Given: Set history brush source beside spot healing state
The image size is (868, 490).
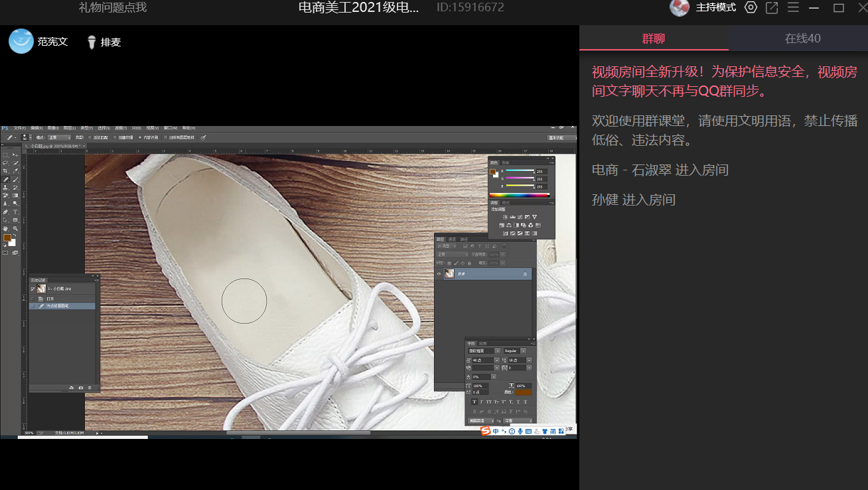Looking at the screenshot, I should coord(33,306).
